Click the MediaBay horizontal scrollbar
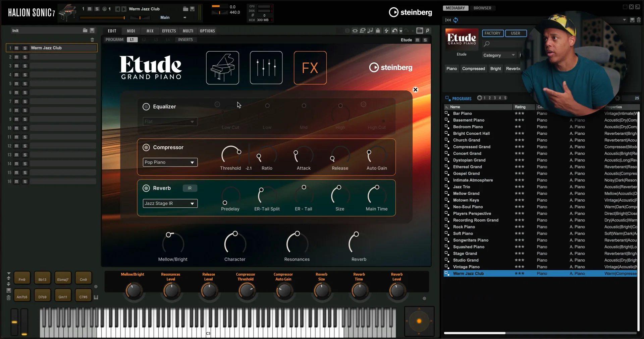Viewport: 644px width, 339px height. pos(475,333)
